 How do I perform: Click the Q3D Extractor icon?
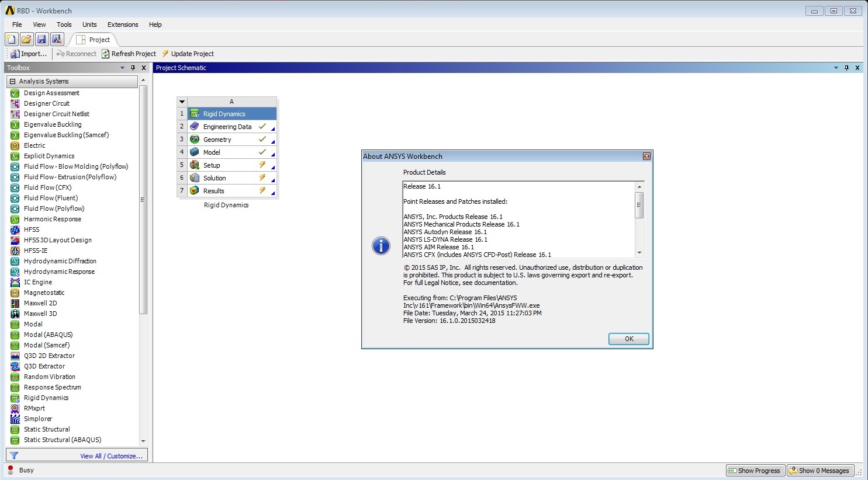pos(15,366)
